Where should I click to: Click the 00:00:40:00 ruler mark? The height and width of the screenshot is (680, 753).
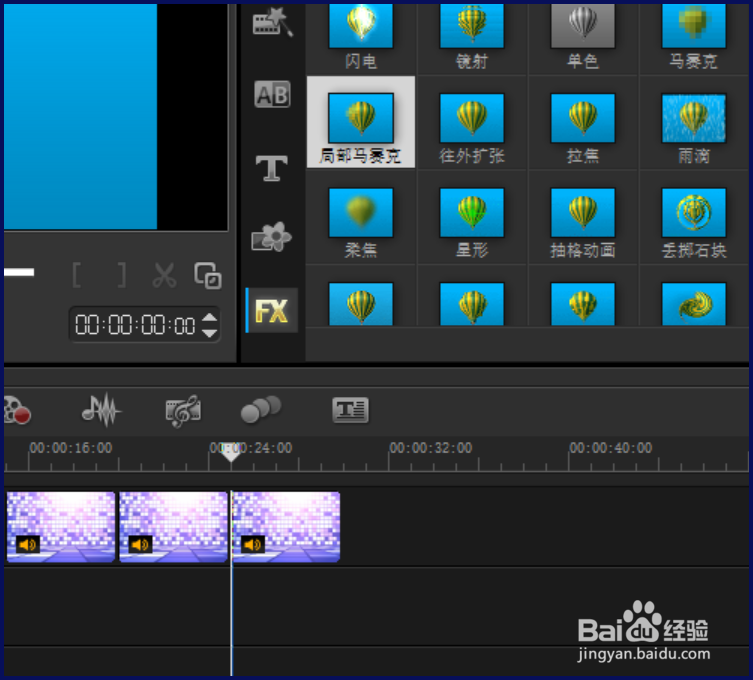[610, 448]
